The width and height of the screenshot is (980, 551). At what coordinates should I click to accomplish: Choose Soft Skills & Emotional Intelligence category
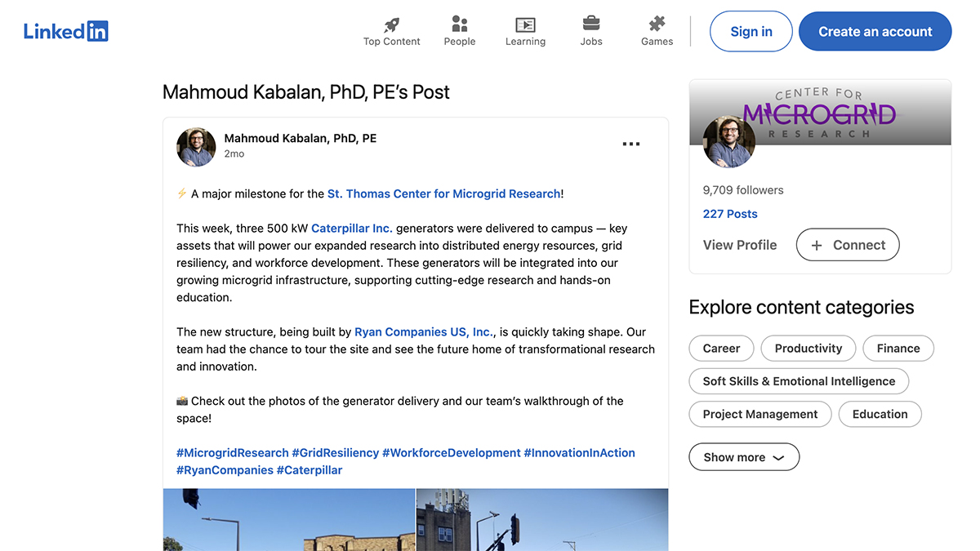click(798, 381)
